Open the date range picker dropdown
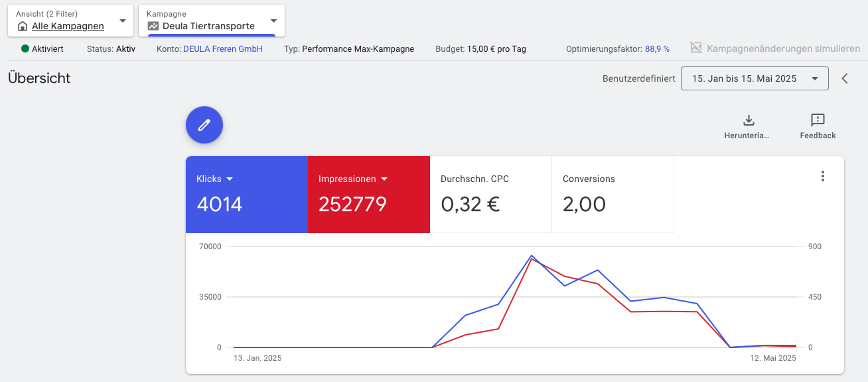 point(814,78)
